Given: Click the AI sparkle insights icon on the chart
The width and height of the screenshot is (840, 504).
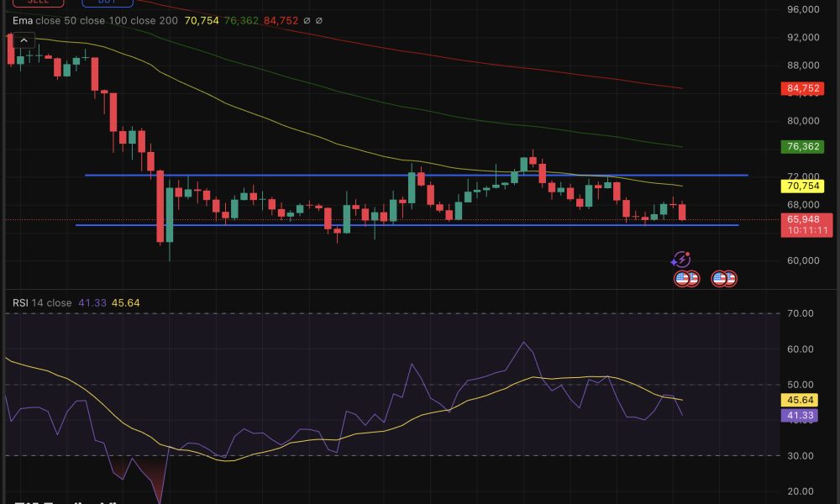Looking at the screenshot, I should [x=680, y=259].
